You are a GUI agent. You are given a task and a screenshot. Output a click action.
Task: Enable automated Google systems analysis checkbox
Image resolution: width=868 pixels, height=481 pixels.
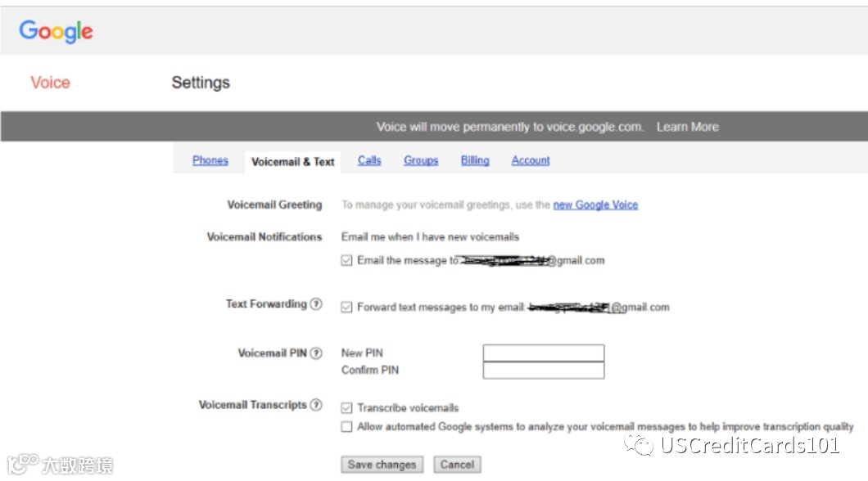pos(346,427)
